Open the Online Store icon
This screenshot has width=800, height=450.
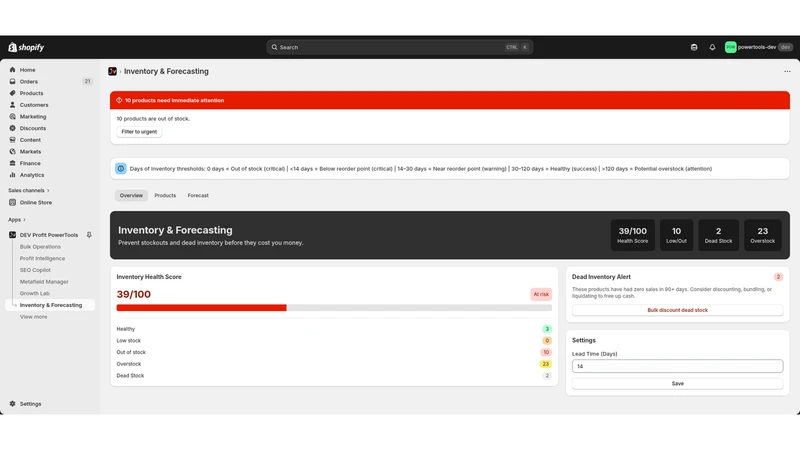pos(12,203)
